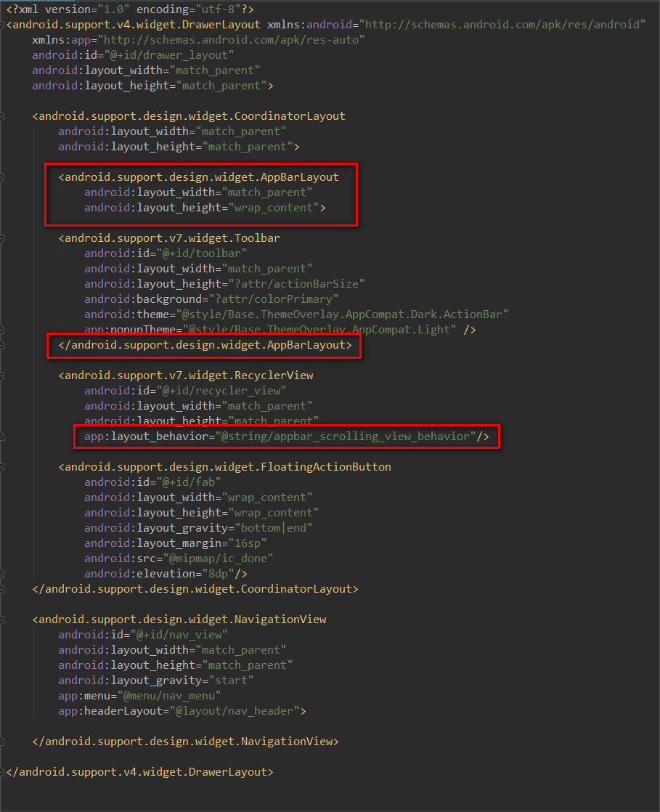Click the android:id nav_view attribute
This screenshot has width=660, height=812.
[x=143, y=635]
